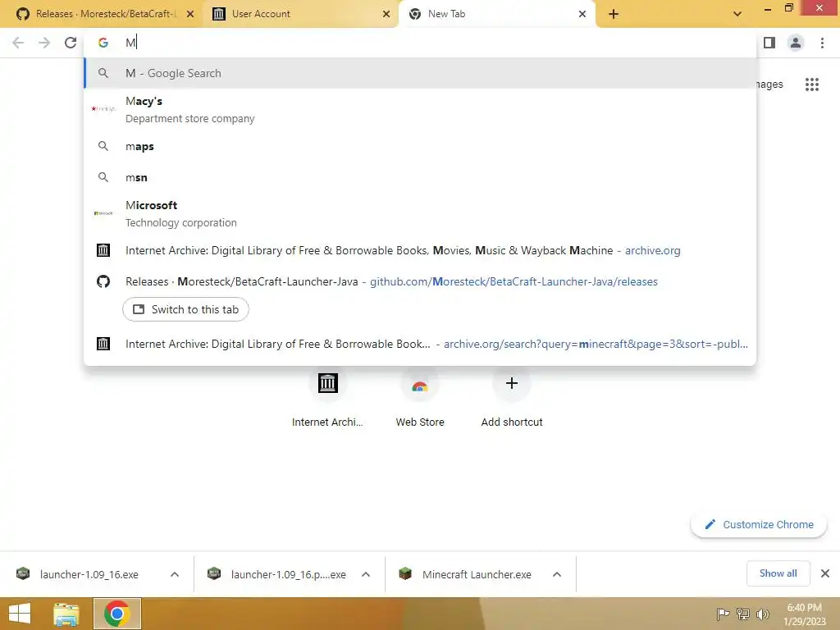840x630 pixels.
Task: Click the Add shortcut plus tile
Action: coord(512,396)
